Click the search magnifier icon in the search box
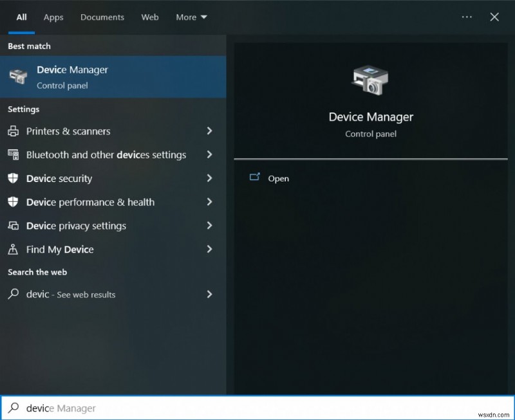 [14, 408]
